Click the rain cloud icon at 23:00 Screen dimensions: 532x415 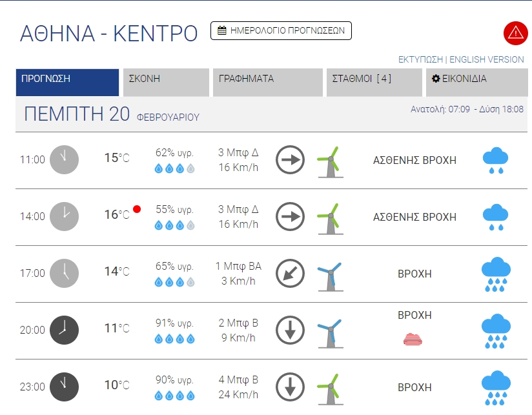pos(496,387)
